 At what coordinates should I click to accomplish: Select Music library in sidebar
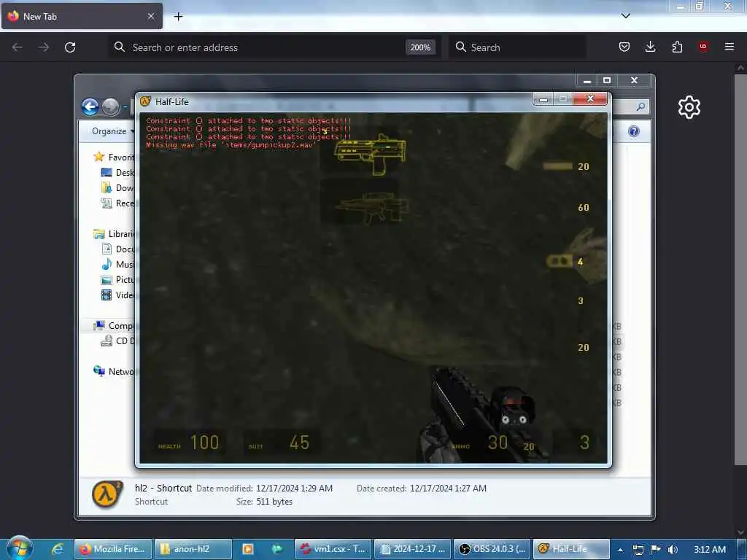tap(118, 264)
